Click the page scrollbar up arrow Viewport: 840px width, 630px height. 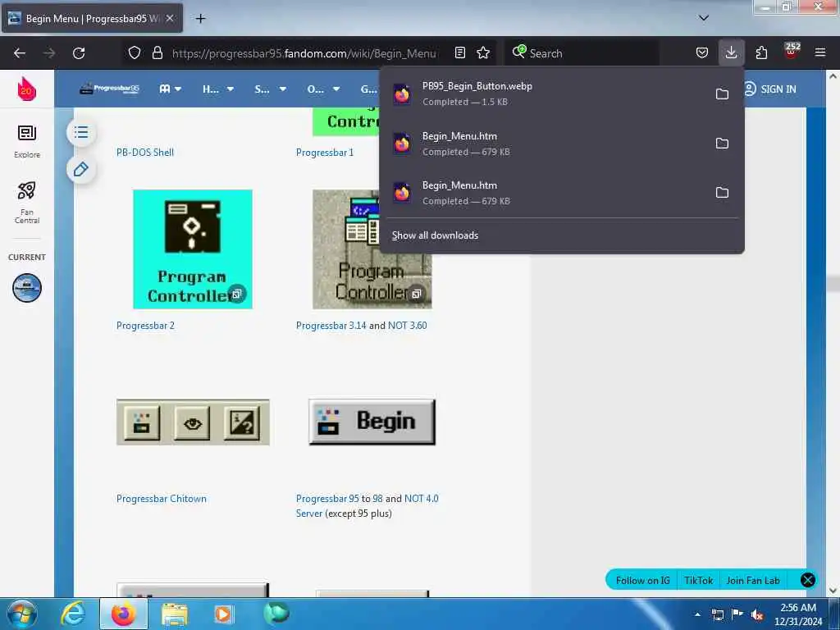pos(833,76)
